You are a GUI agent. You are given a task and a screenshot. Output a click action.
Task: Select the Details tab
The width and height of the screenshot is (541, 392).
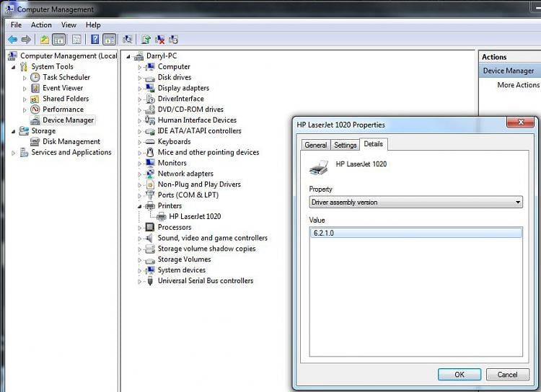pos(374,144)
